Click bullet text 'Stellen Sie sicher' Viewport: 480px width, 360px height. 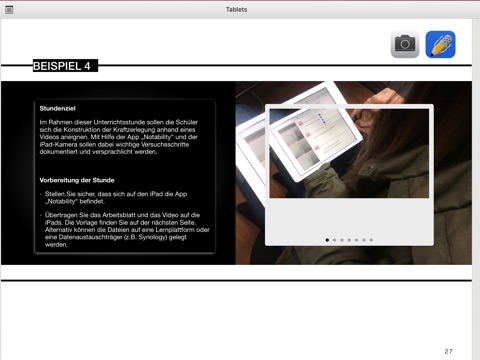116,198
